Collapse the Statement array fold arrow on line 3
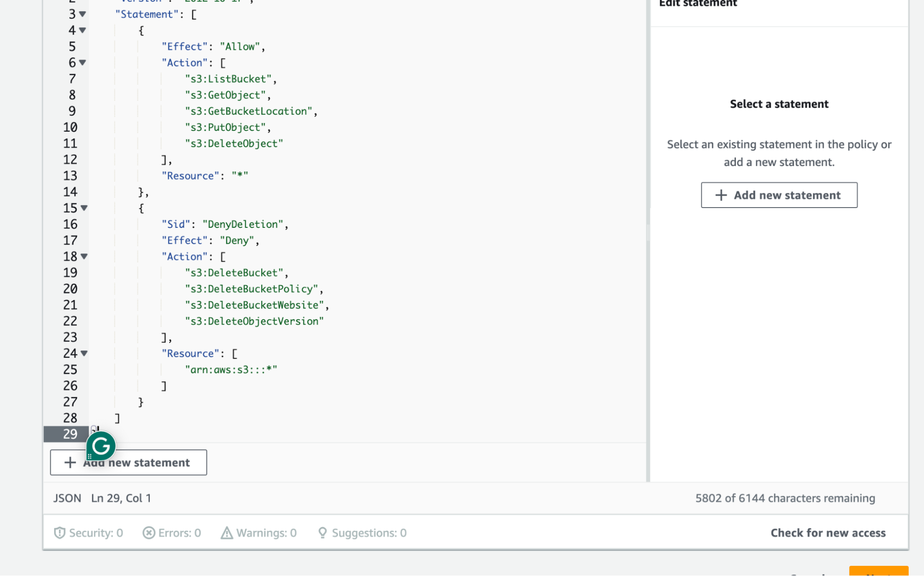Screen dimensions: 924x576 (82, 14)
